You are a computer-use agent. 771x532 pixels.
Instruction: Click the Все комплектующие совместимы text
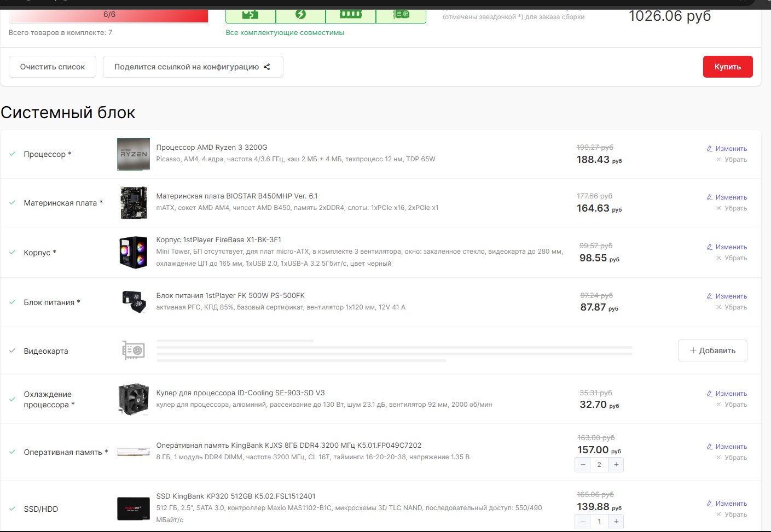coord(285,33)
